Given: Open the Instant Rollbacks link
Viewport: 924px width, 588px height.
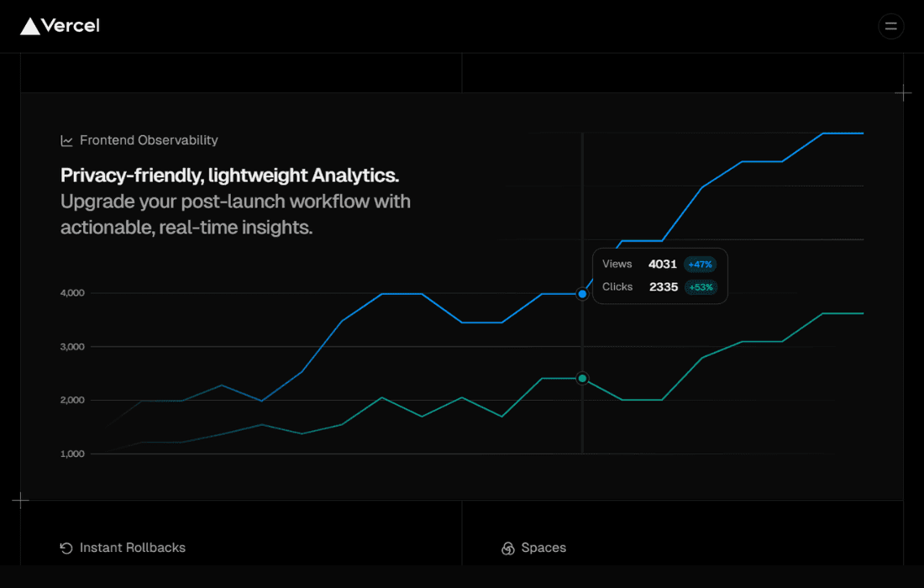Looking at the screenshot, I should click(133, 548).
